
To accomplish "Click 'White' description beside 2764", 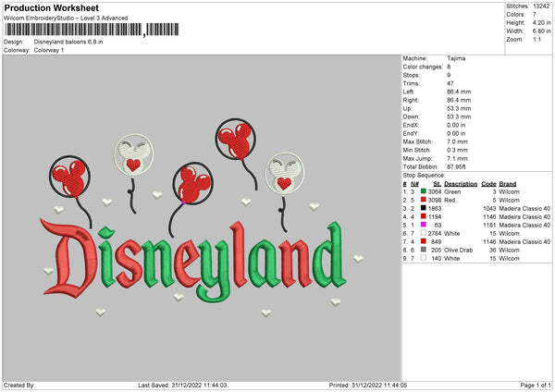I will (452, 234).
